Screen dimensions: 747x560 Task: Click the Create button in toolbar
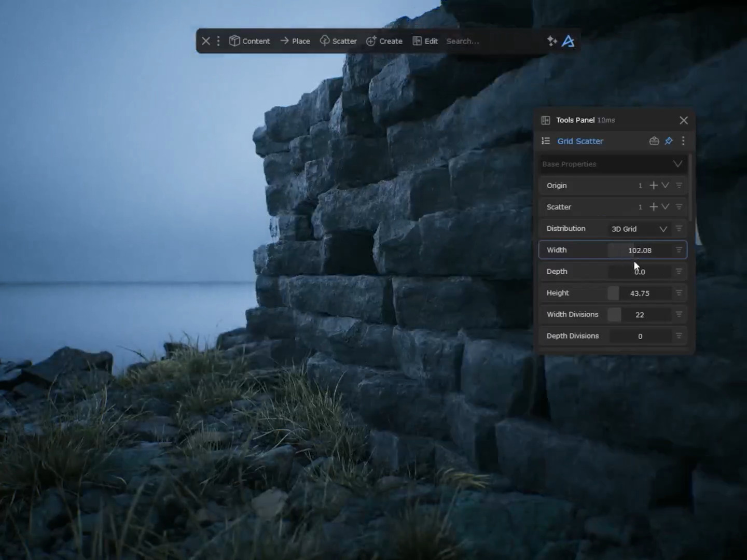coord(384,41)
